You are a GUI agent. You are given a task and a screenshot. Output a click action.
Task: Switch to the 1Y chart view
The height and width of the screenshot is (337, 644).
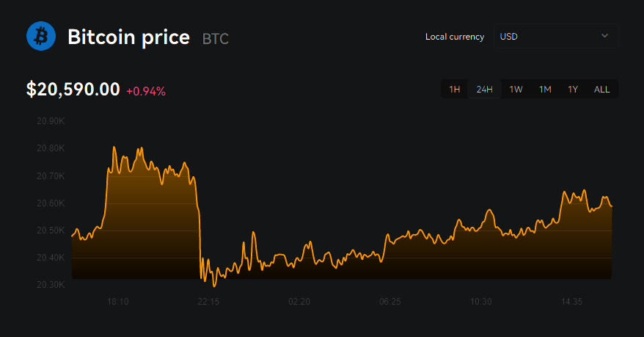click(573, 90)
